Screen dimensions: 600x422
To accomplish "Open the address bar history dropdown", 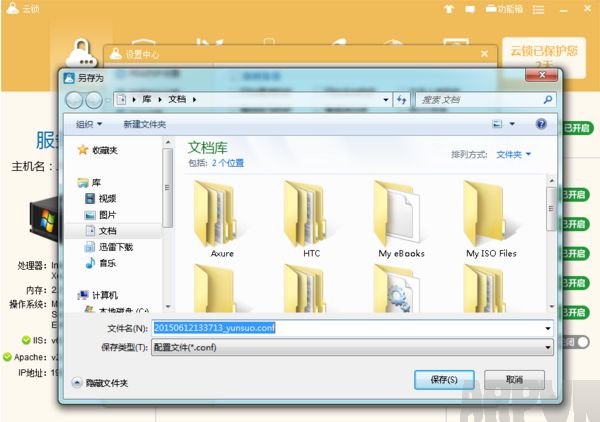I will [x=386, y=100].
